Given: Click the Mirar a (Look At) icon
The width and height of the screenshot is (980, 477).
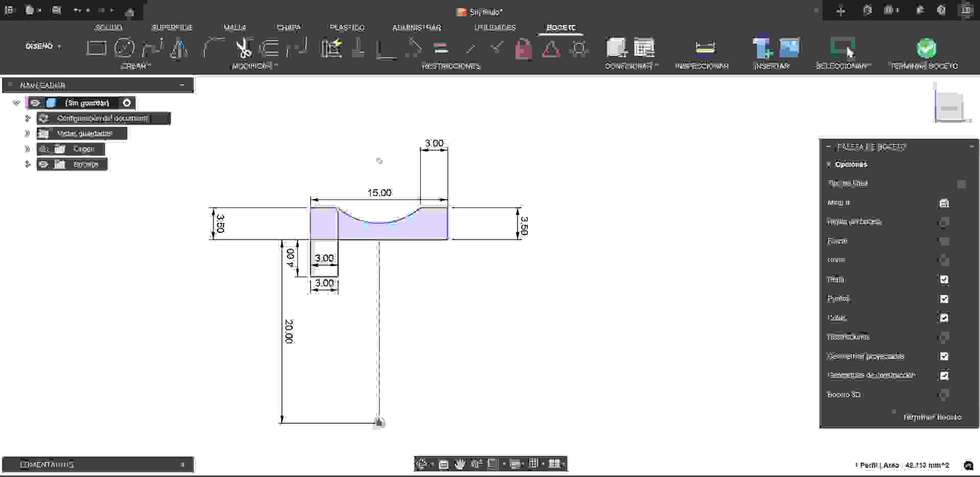Looking at the screenshot, I should tap(944, 203).
